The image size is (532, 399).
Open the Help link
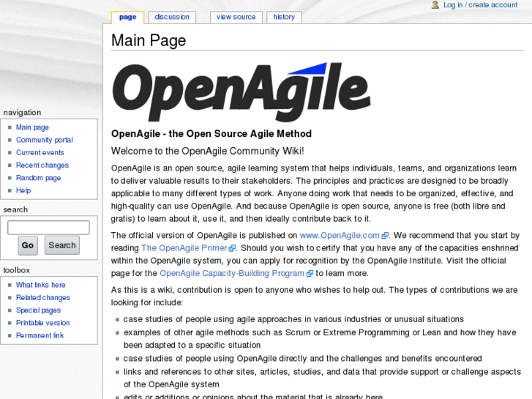coord(23,190)
